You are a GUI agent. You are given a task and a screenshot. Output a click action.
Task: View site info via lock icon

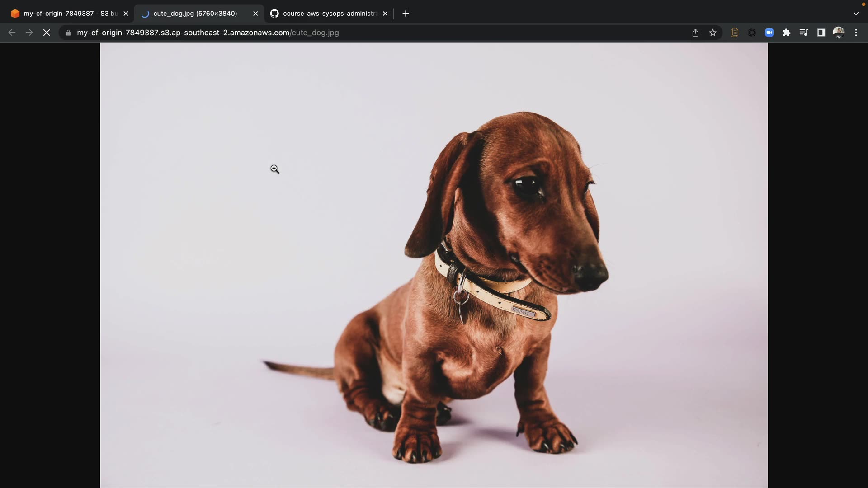(x=68, y=33)
